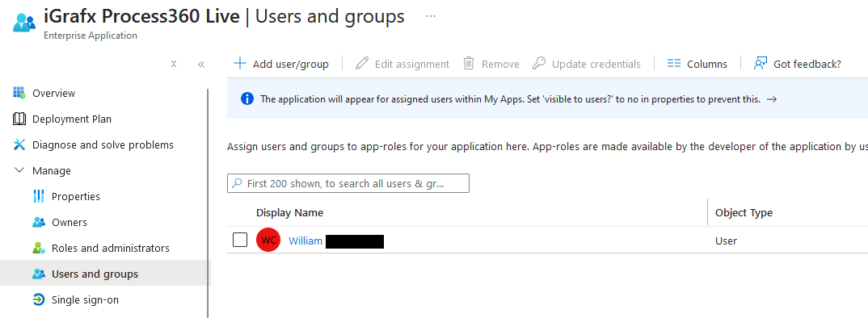Click the Overview grid icon
This screenshot has height=318, width=868.
point(19,92)
